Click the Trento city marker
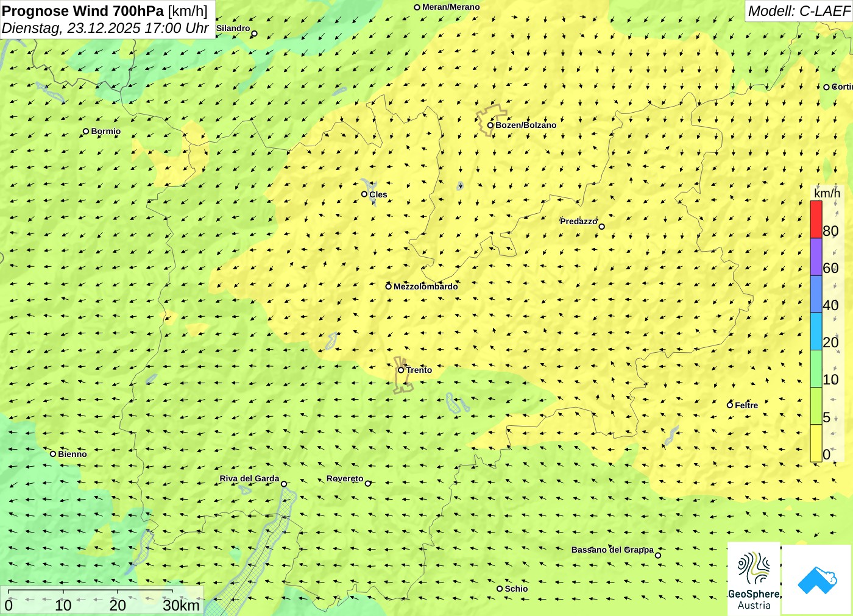 click(x=401, y=370)
